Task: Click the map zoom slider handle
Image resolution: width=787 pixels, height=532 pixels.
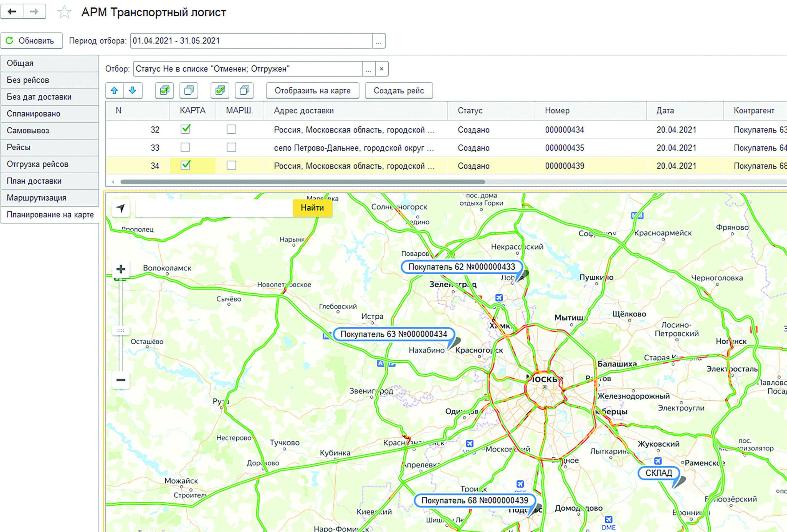Action: (x=121, y=330)
